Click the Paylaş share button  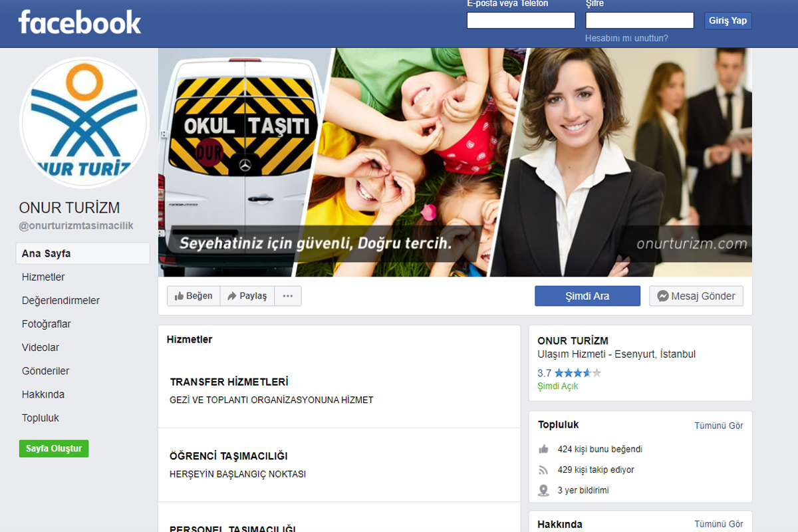247,296
